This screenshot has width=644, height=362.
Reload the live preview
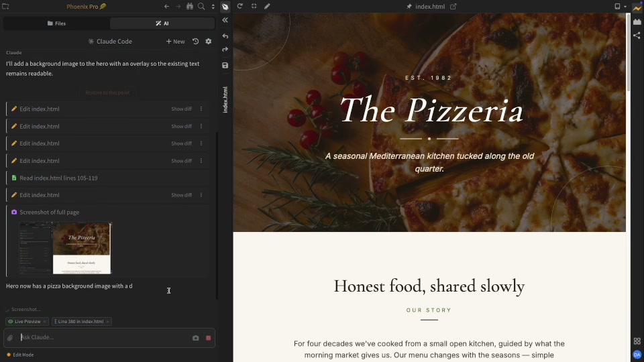[240, 6]
